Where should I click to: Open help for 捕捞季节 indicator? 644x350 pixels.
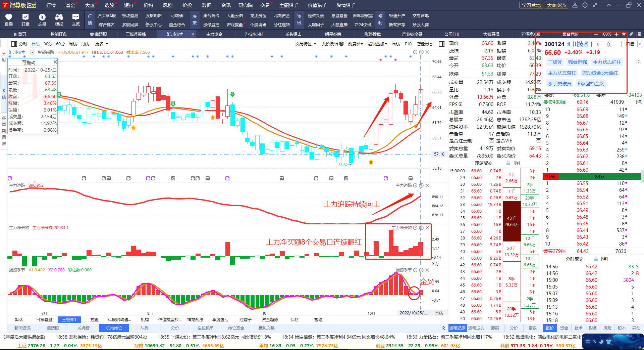[421, 270]
